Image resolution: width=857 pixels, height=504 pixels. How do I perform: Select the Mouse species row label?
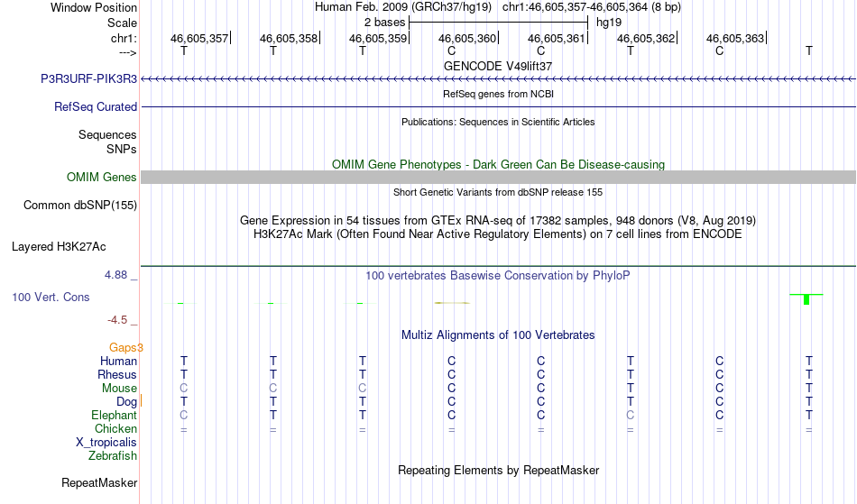click(119, 389)
